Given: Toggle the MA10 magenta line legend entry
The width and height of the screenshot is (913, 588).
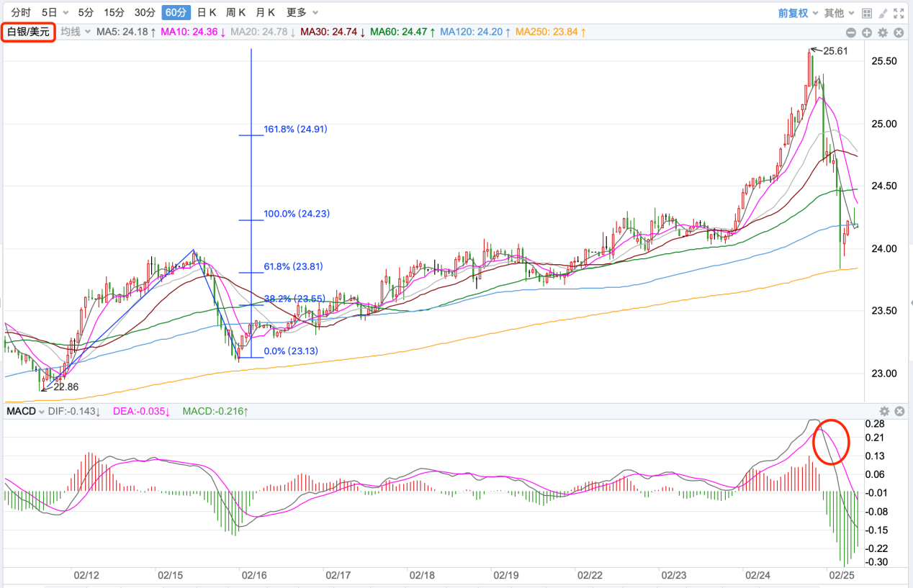Looking at the screenshot, I should pos(193,32).
